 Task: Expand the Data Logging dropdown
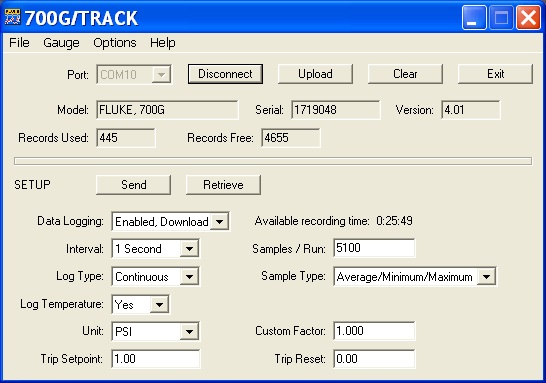219,221
